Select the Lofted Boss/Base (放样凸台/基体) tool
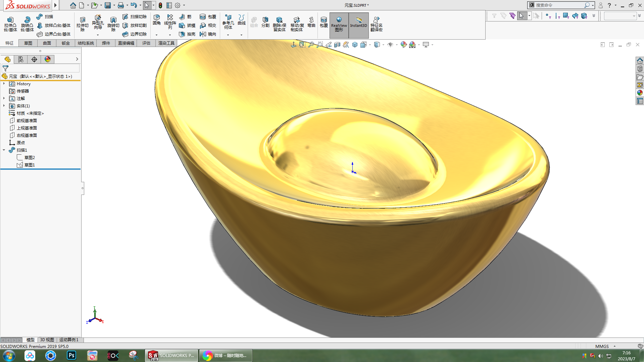Image resolution: width=644 pixels, height=362 pixels. pos(54,25)
